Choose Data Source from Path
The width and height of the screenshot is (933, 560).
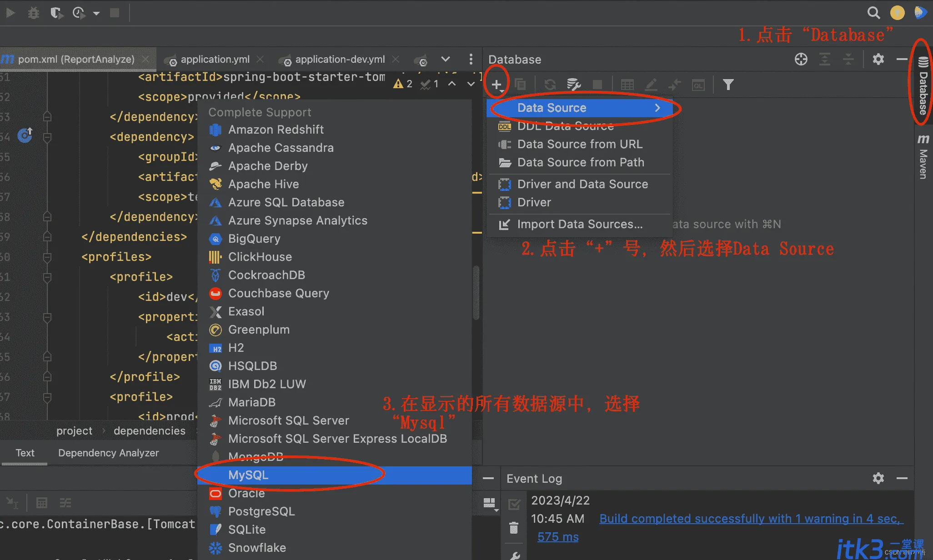(579, 162)
